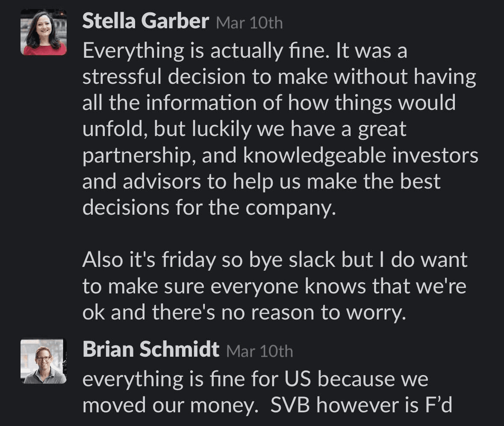The width and height of the screenshot is (504, 426).
Task: Click the line starting "and advisors to help"
Action: [x=261, y=182]
